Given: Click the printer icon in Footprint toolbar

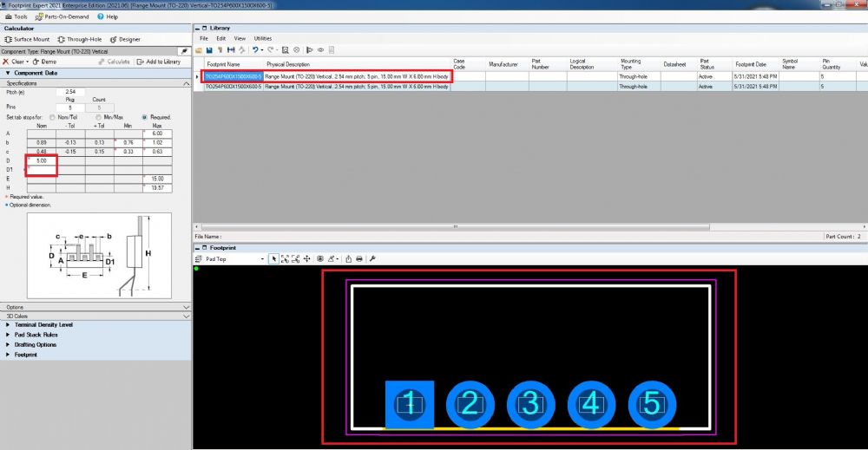Looking at the screenshot, I should click(358, 258).
